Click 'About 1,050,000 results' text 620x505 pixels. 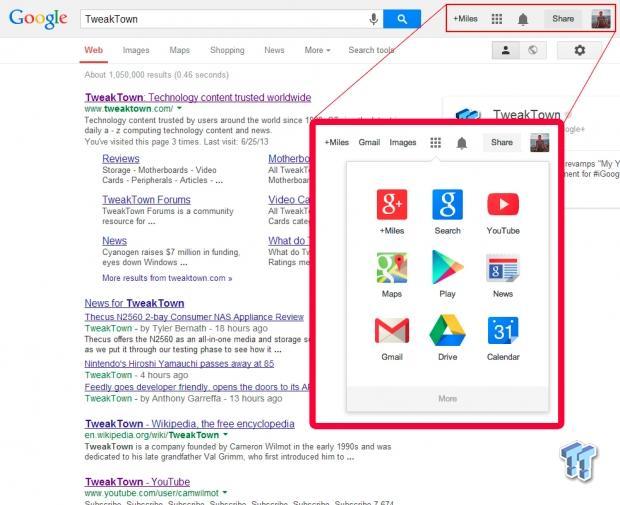tap(156, 75)
